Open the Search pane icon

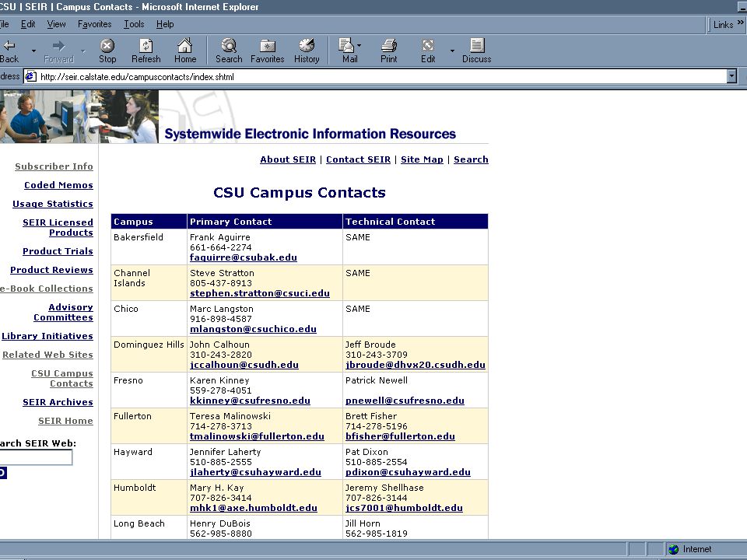pos(229,46)
